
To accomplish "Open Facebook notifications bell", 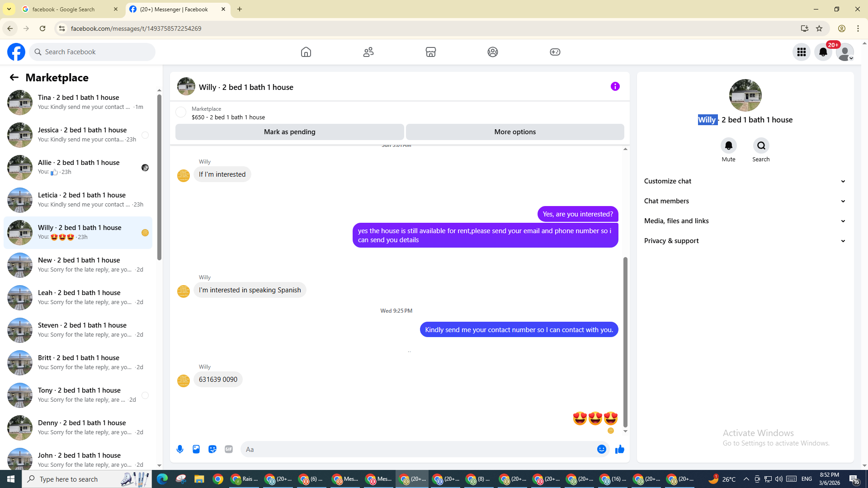I will click(x=823, y=52).
